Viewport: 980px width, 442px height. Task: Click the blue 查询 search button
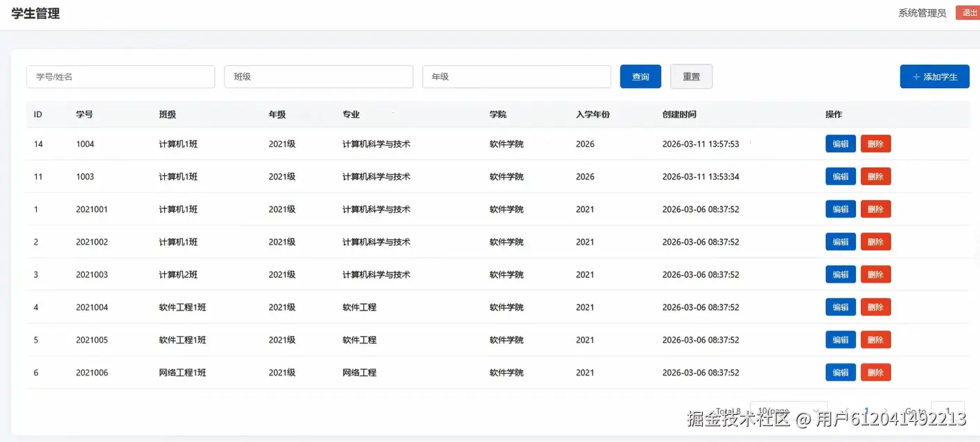[x=640, y=77]
